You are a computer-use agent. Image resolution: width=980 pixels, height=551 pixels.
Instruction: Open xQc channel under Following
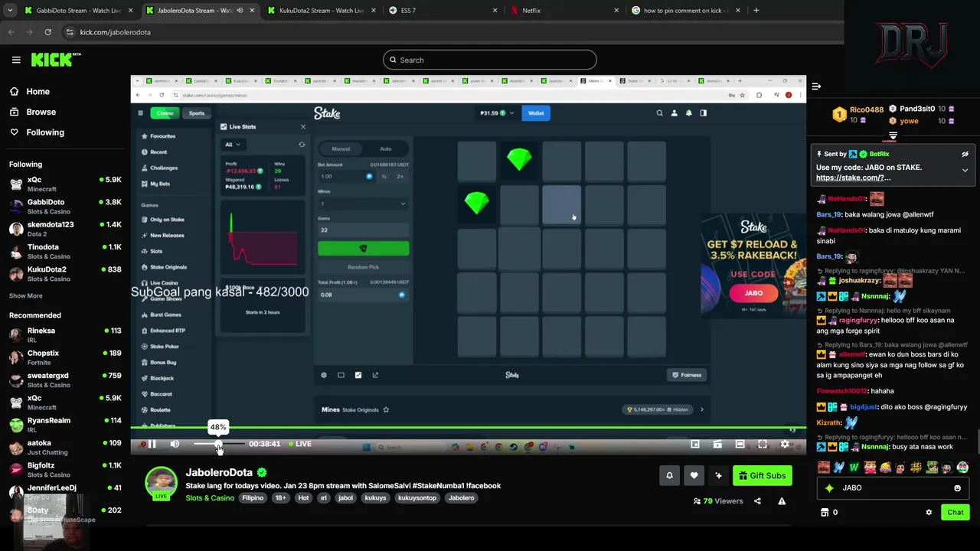pyautogui.click(x=64, y=184)
